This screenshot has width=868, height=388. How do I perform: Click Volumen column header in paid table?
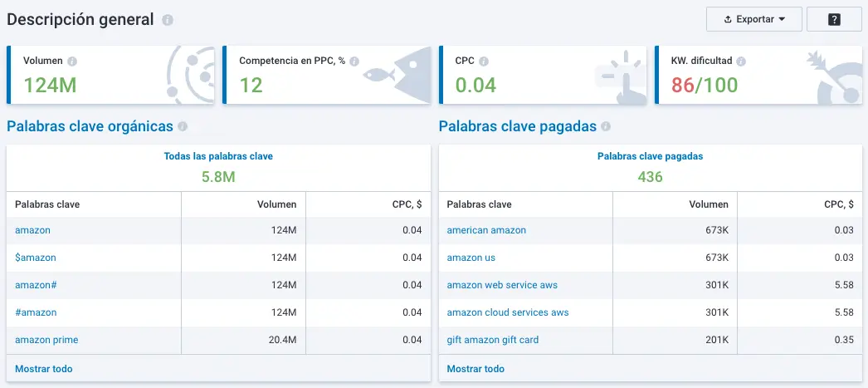709,204
